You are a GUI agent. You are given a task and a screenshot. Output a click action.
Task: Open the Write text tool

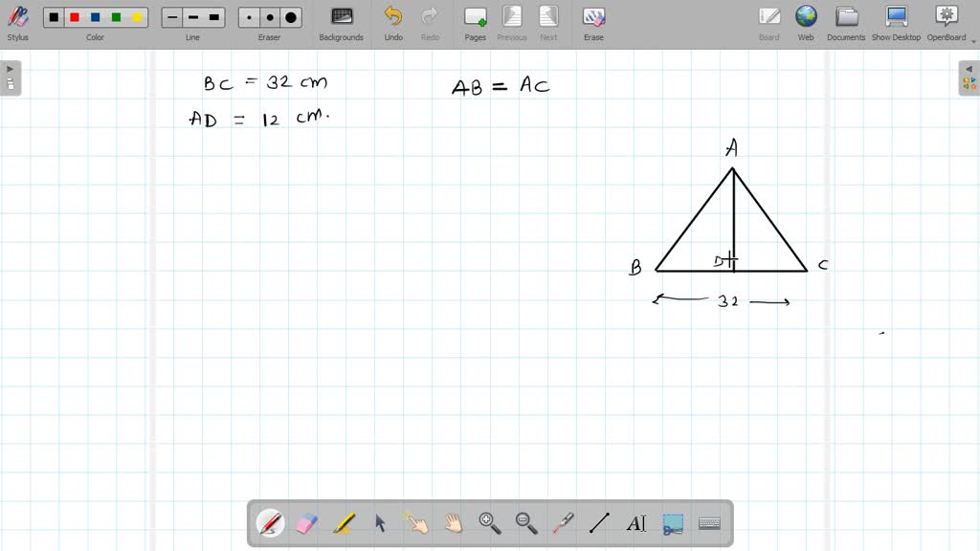(636, 522)
